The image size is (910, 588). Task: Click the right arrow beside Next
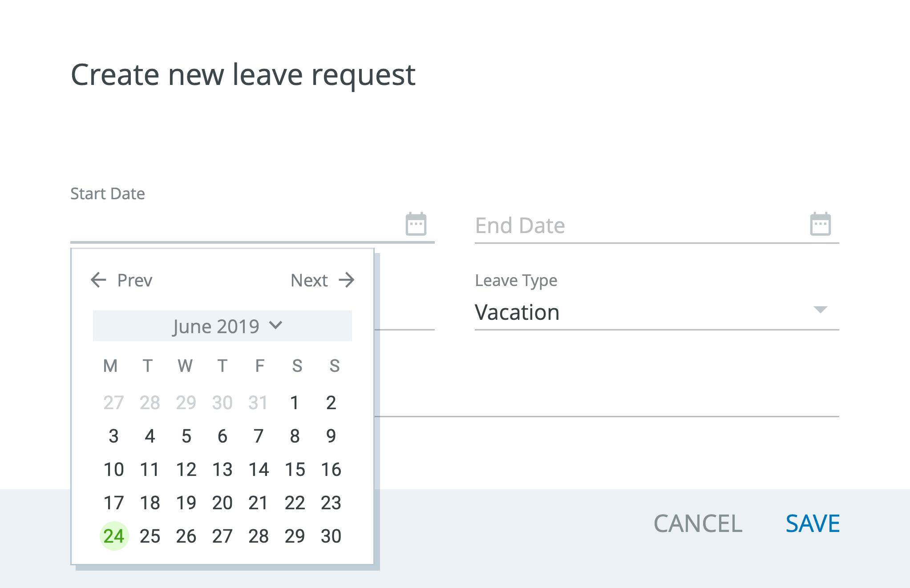(x=348, y=280)
